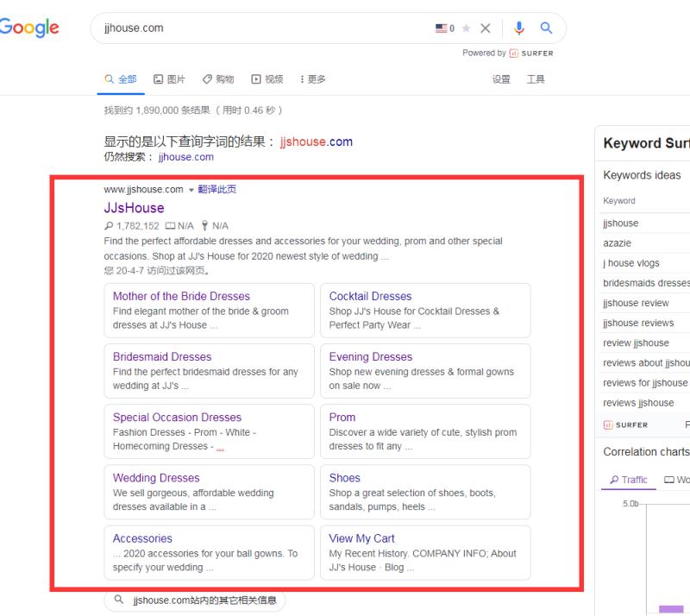Image resolution: width=690 pixels, height=616 pixels.
Task: Click keyword idea reviews jjshouse
Action: (x=638, y=402)
